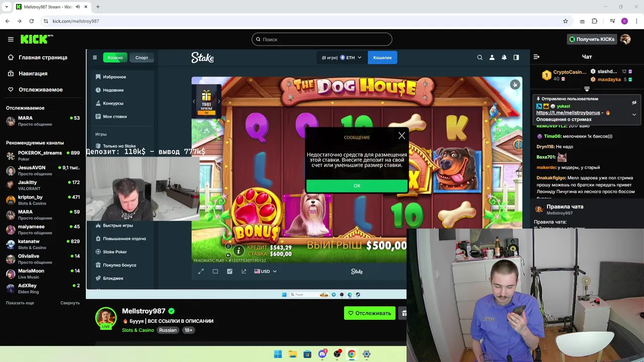
Task: Open the "Кошелек" wallet button
Action: click(x=382, y=57)
